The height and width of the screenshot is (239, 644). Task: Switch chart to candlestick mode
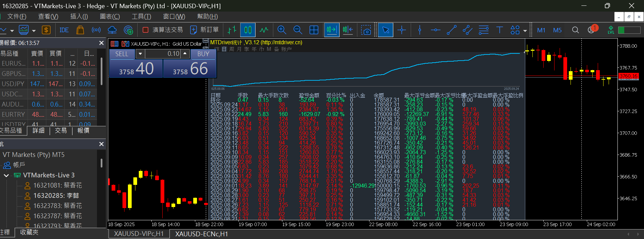click(248, 30)
